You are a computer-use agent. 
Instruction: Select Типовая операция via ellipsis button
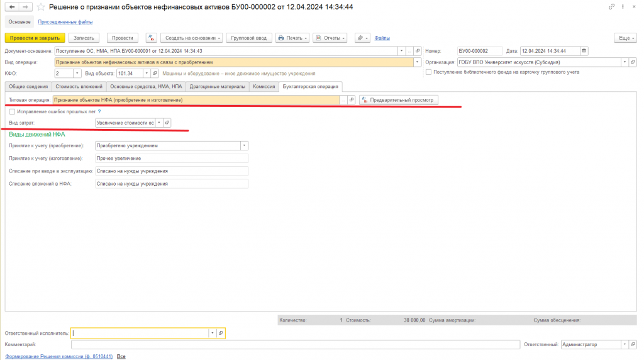[343, 100]
